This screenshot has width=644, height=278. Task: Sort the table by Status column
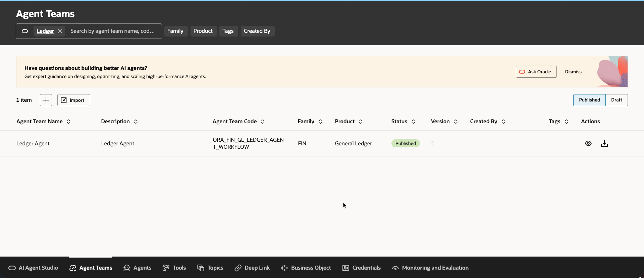point(413,122)
